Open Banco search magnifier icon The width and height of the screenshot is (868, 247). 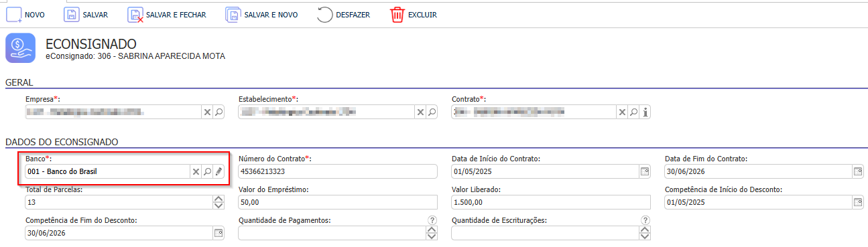[x=207, y=172]
